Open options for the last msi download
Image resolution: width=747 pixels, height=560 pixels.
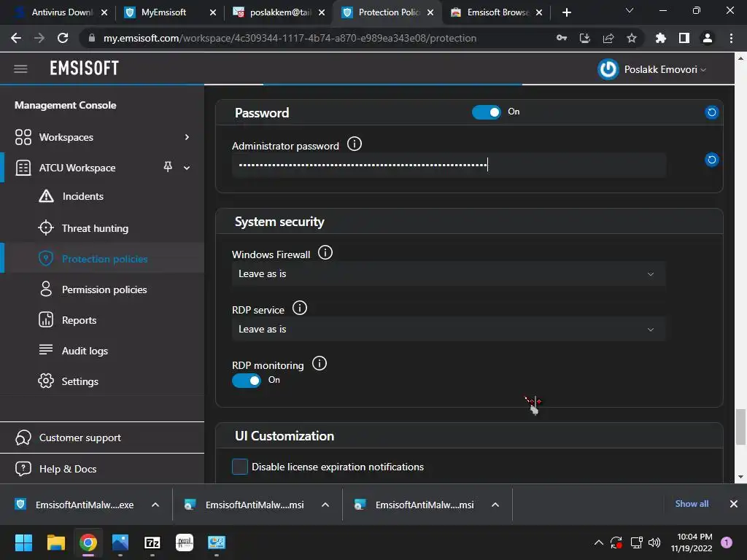click(495, 505)
